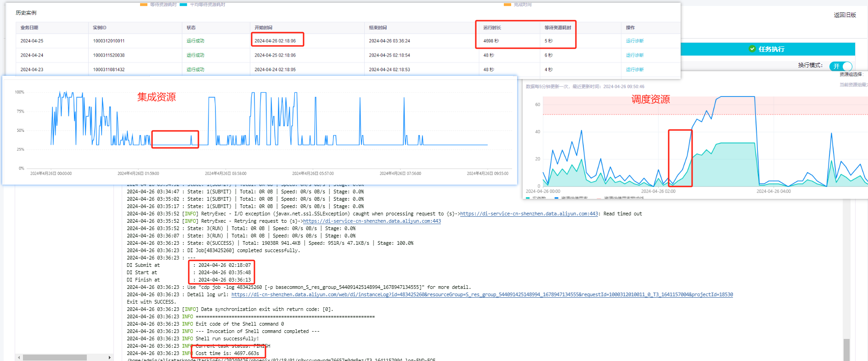The image size is (868, 361).
Task: Click instance ID 1000311081432
Action: tap(109, 69)
